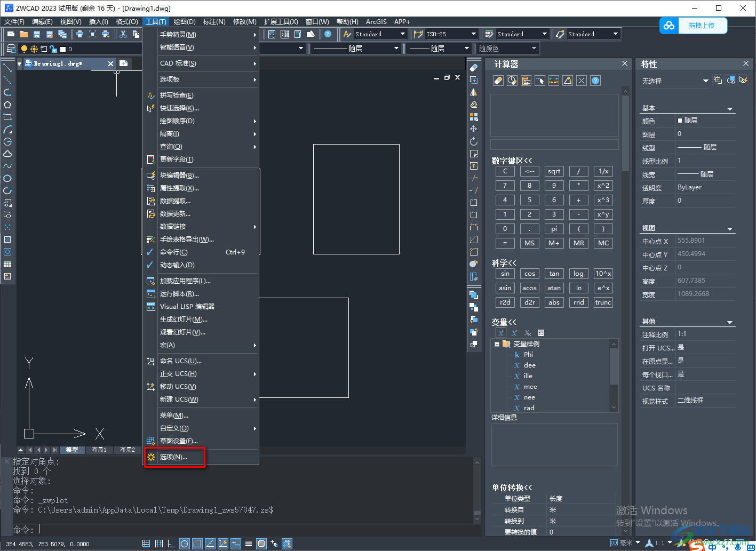Click the Save icon in toolbar

pyautogui.click(x=37, y=34)
